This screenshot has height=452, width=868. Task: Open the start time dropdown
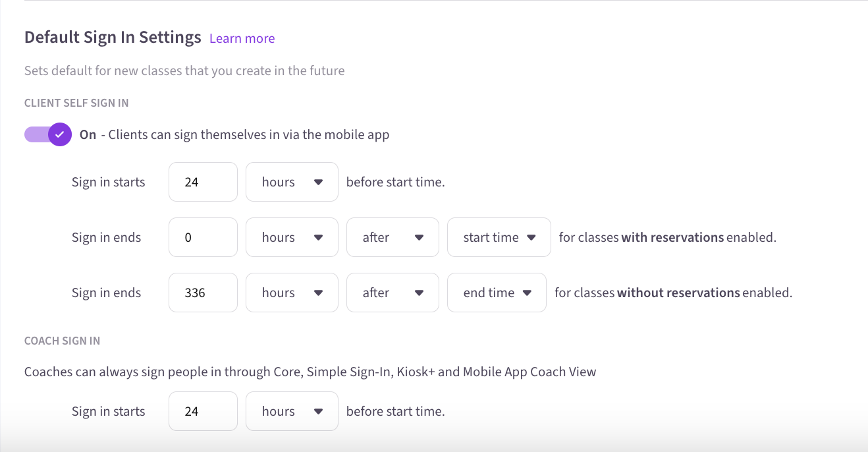[499, 237]
